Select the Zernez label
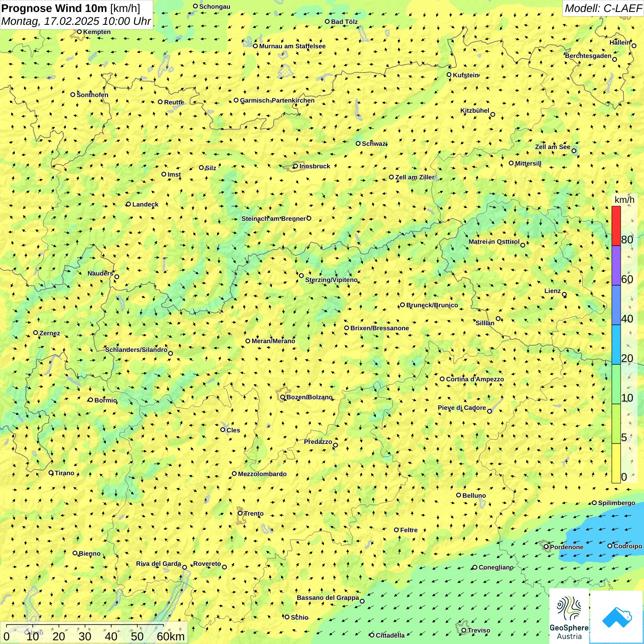 (x=50, y=333)
